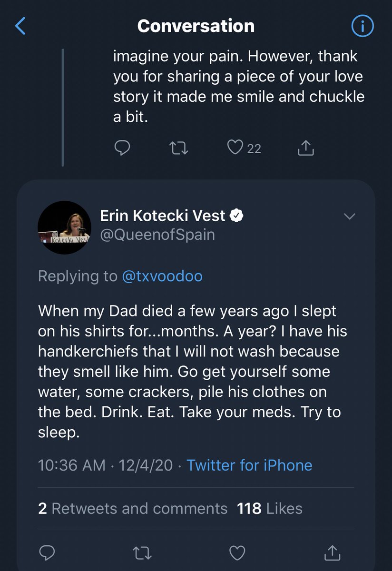
Task: Reply to the upper comment
Action: click(x=123, y=148)
